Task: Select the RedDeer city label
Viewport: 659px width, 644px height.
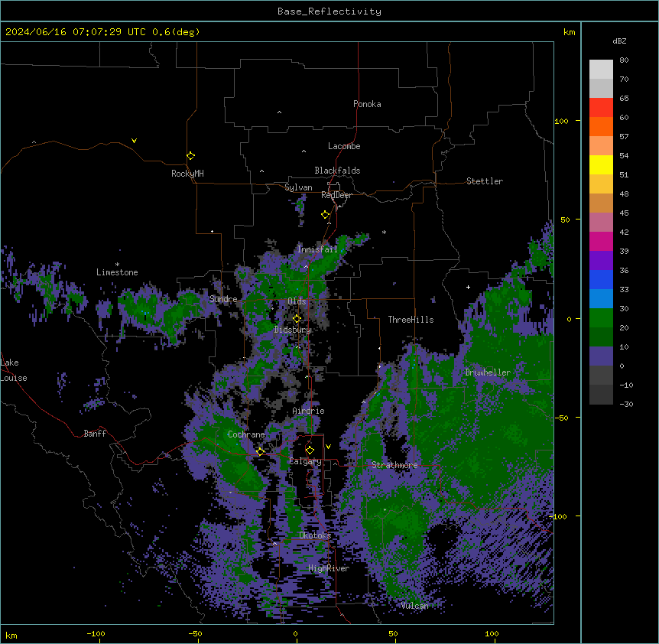Action: tap(336, 195)
